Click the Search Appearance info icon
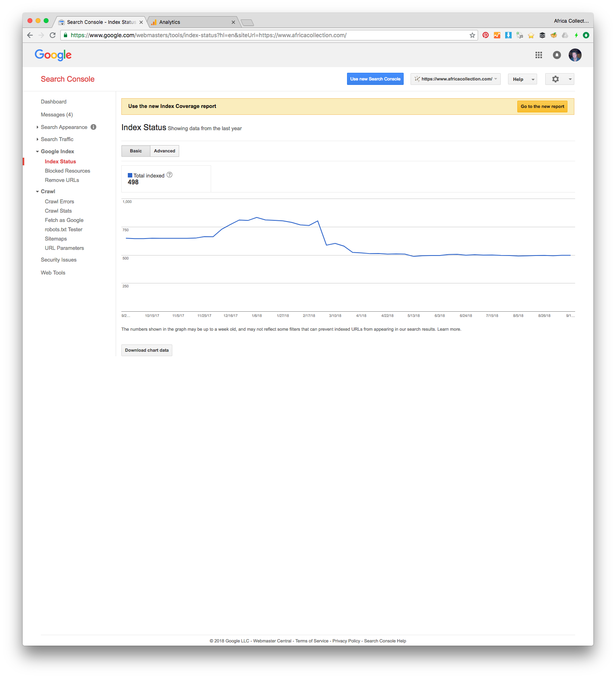This screenshot has width=616, height=678. [93, 127]
